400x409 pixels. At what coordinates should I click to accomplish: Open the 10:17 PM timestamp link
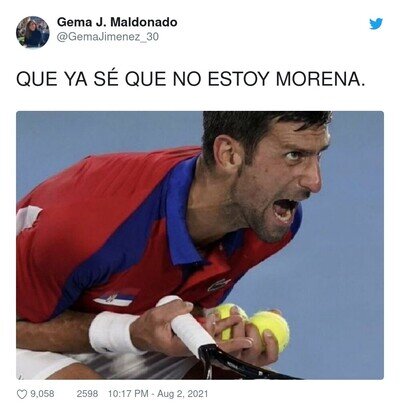(x=128, y=394)
